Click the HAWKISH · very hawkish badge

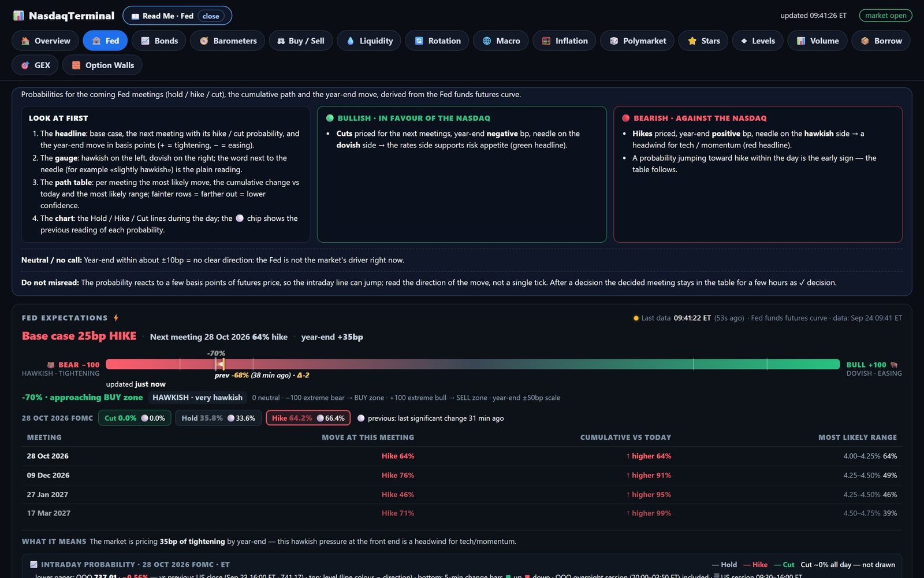click(x=198, y=398)
